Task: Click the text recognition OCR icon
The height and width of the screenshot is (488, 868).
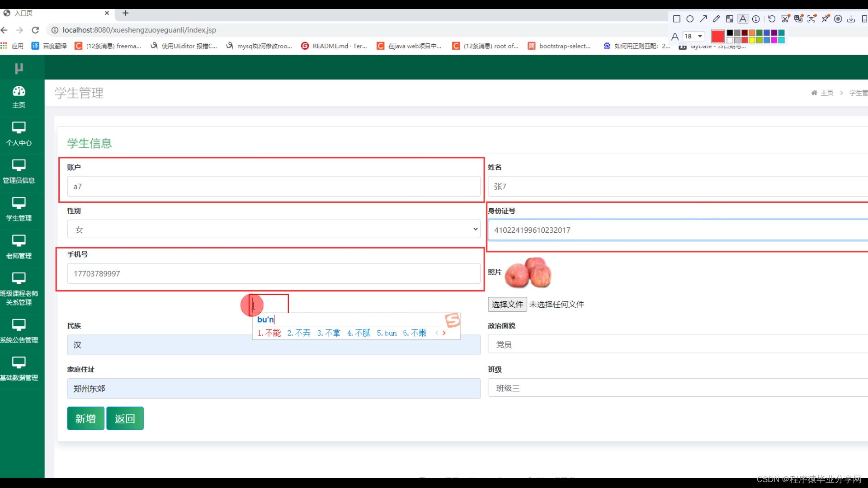Action: 812,19
